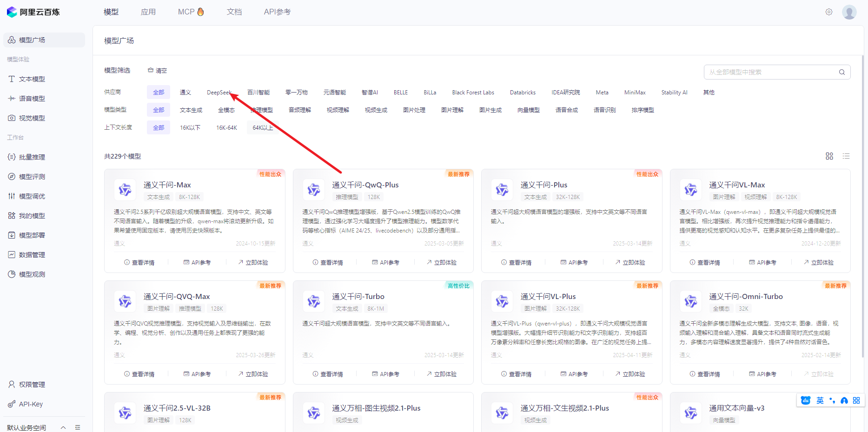Viewport: 868px width, 432px height.
Task: View details of 通义千问-Max
Action: 139,263
